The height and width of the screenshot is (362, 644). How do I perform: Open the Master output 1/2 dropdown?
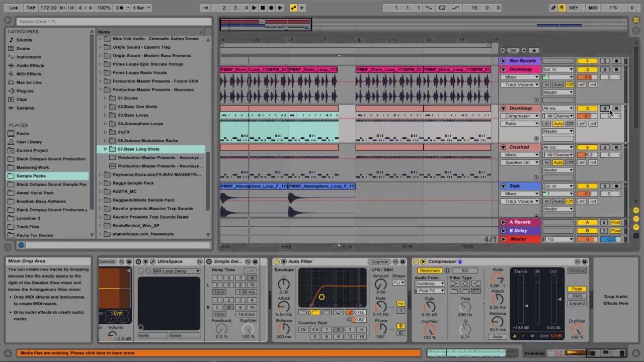click(x=557, y=239)
